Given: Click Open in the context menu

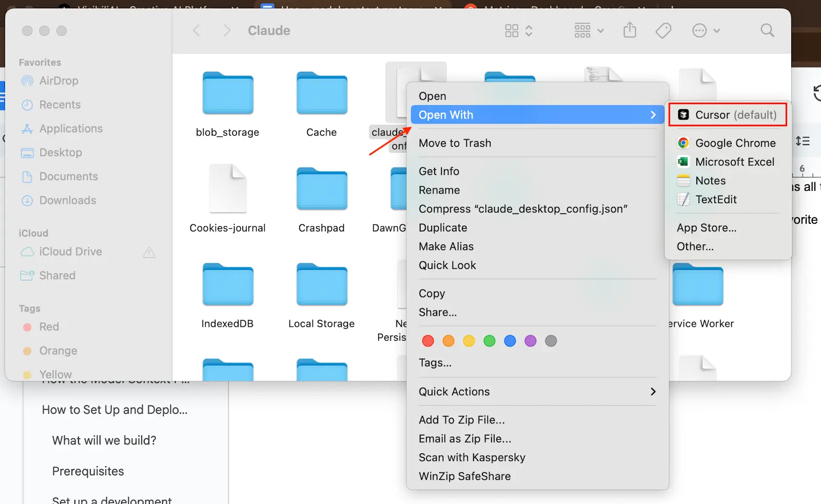Looking at the screenshot, I should pyautogui.click(x=537, y=96).
